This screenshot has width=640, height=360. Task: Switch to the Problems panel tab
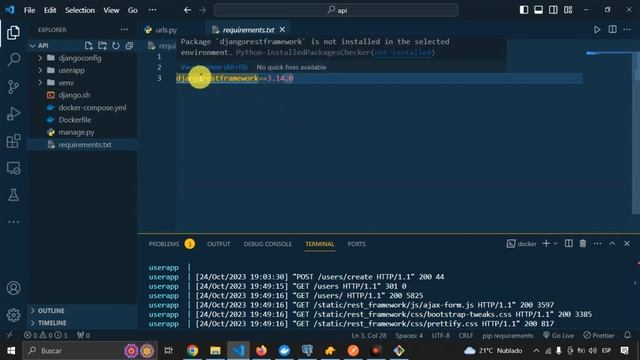coord(164,244)
